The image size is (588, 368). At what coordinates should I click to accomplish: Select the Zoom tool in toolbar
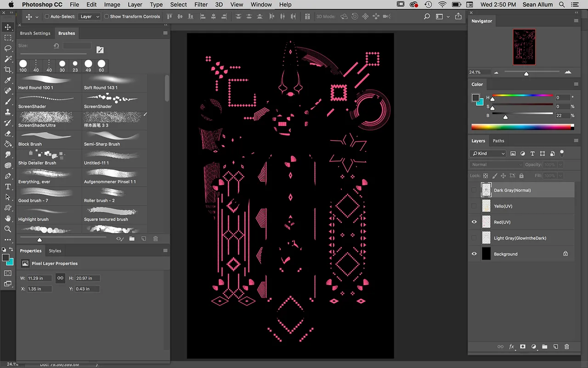8,229
